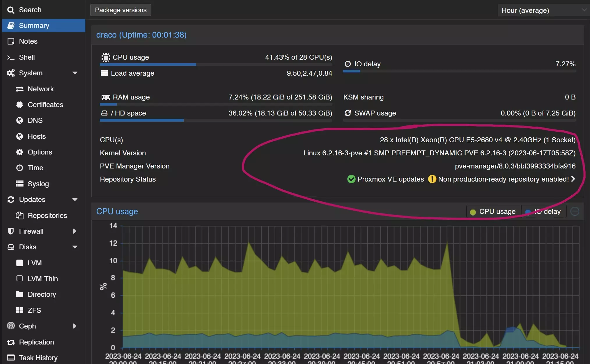Click the HD space progress bar
This screenshot has width=590, height=364.
click(x=216, y=120)
